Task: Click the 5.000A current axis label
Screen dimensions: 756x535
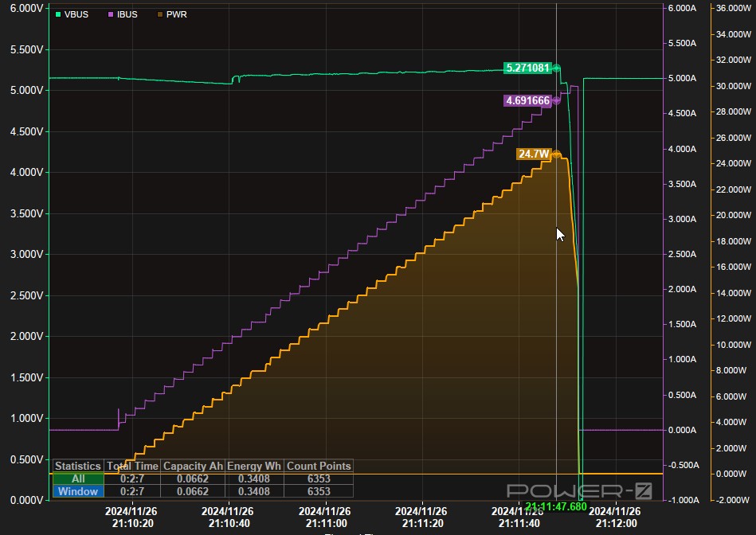Action: [682, 78]
